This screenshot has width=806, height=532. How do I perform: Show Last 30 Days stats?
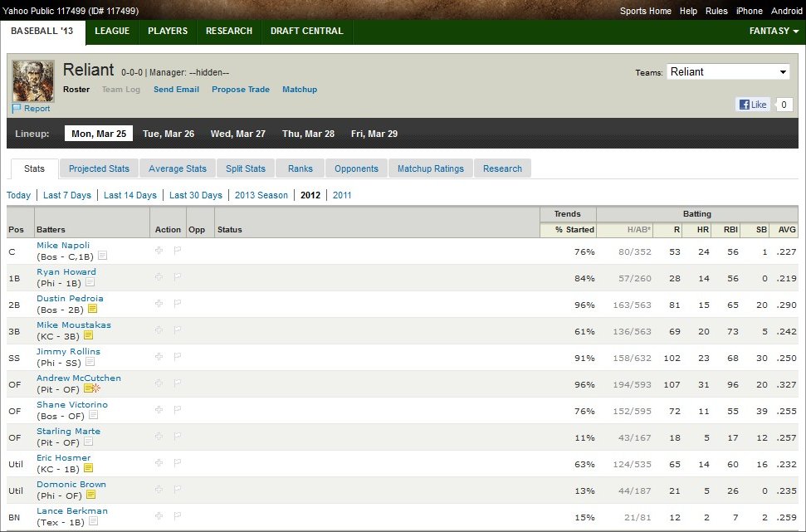click(196, 195)
